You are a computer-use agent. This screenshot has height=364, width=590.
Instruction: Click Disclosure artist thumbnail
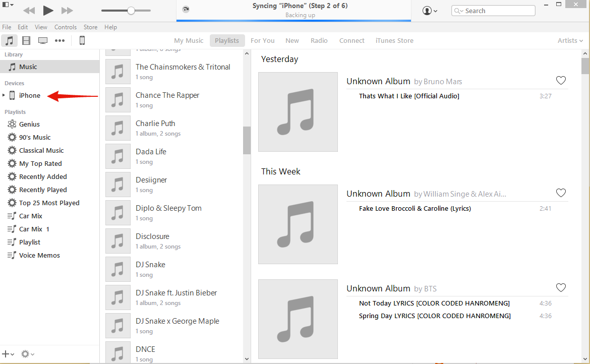(x=118, y=241)
